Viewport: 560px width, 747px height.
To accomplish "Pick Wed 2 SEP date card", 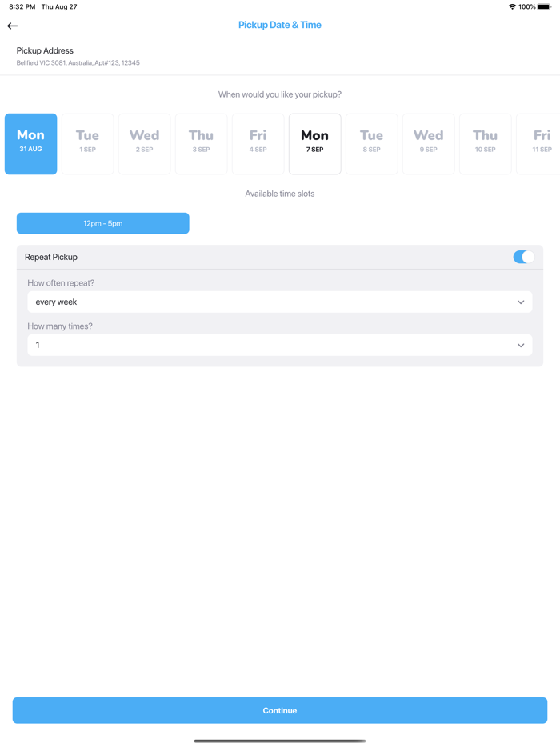I will point(145,144).
